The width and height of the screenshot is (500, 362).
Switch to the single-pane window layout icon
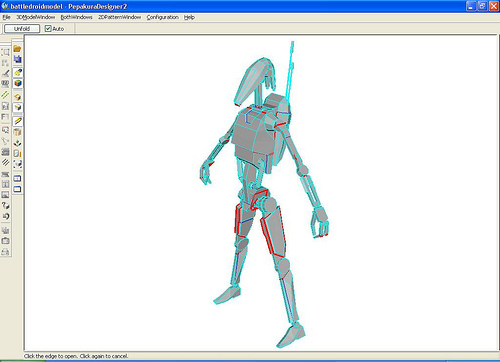pyautogui.click(x=18, y=189)
